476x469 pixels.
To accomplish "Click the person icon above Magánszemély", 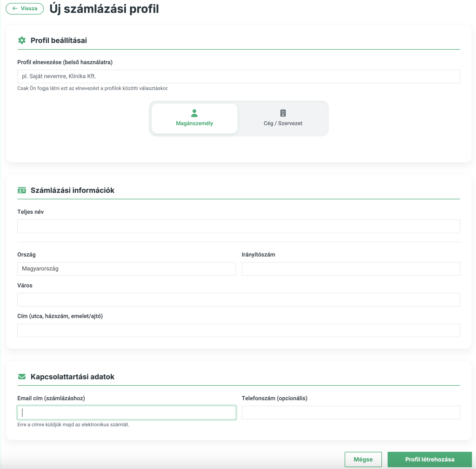I will [x=194, y=113].
